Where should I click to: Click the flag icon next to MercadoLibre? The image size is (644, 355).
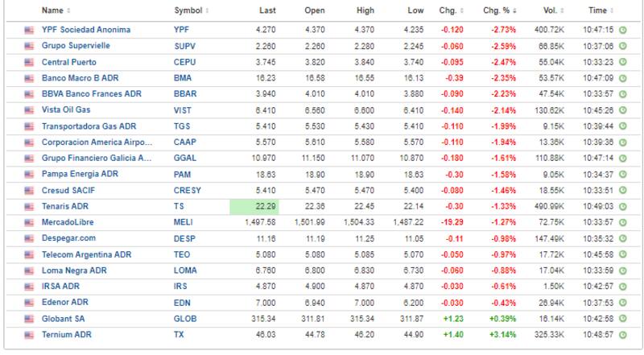[29, 223]
